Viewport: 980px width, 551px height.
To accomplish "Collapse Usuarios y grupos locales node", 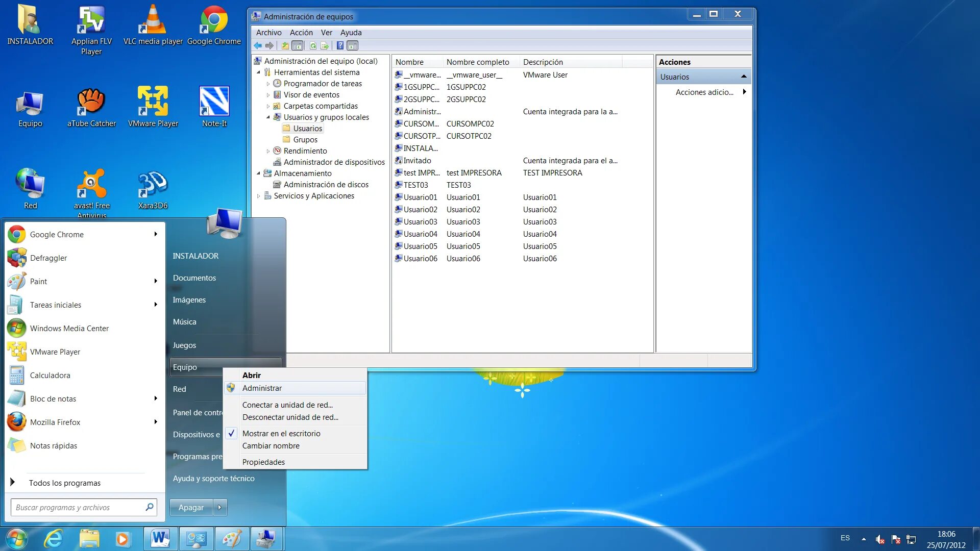I will 268,117.
